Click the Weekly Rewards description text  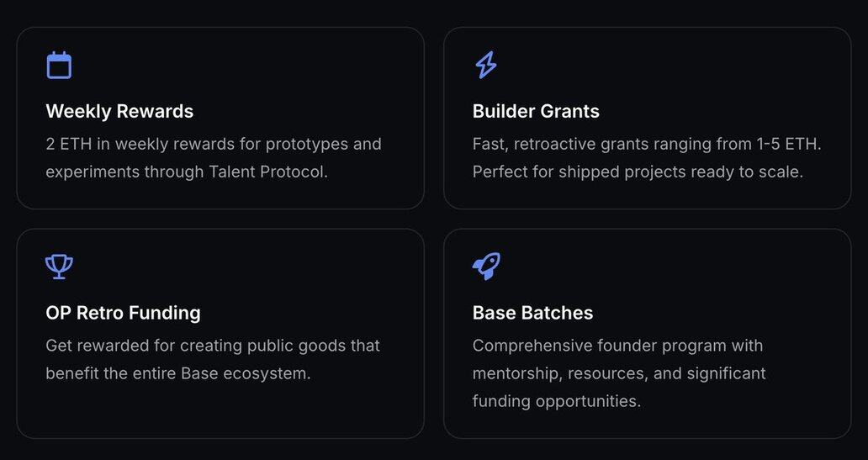point(214,158)
